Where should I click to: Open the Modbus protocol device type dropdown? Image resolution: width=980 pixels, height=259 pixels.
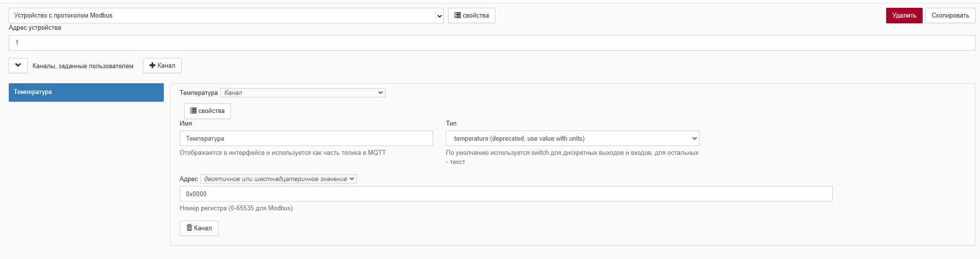coord(226,16)
